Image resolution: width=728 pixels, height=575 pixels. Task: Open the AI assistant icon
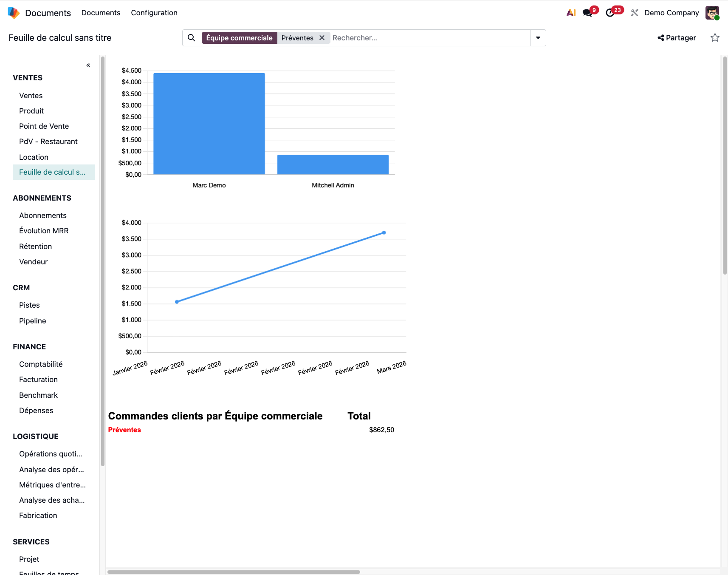pyautogui.click(x=571, y=13)
